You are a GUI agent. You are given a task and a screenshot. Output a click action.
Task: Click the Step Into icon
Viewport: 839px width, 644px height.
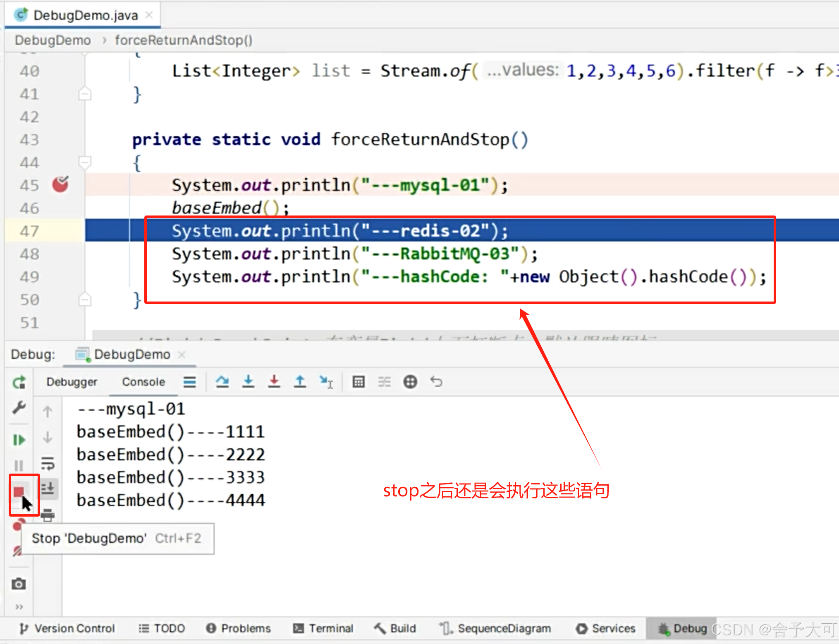[x=248, y=381]
